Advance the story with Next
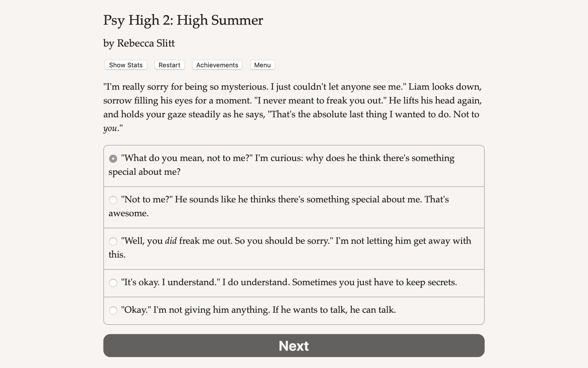The height and width of the screenshot is (368, 588). pos(294,346)
